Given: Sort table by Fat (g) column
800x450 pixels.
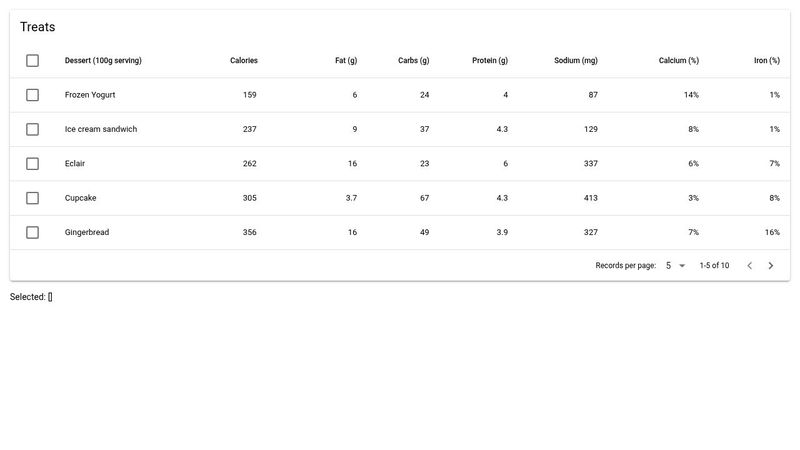Looking at the screenshot, I should pos(345,61).
